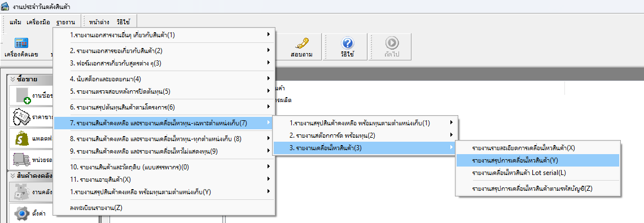644x223 pixels.
Task: Click the ถัดไป play toolbar icon
Action: (x=392, y=43)
